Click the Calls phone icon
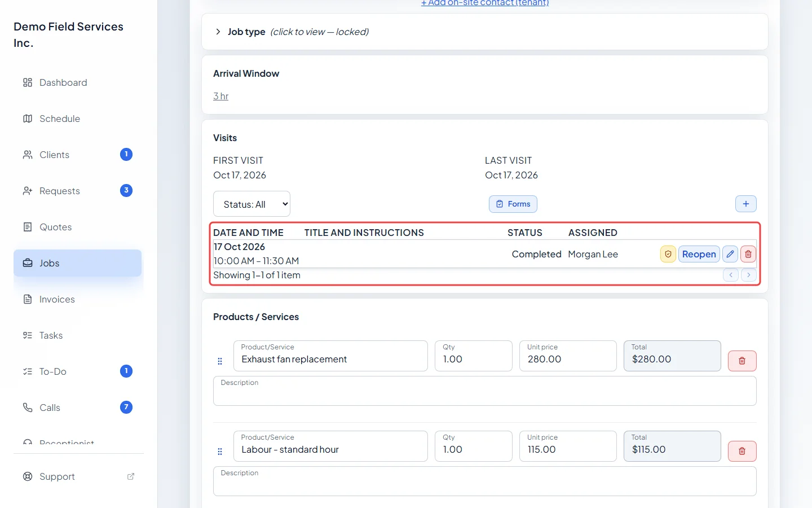Image resolution: width=812 pixels, height=508 pixels. [28, 408]
